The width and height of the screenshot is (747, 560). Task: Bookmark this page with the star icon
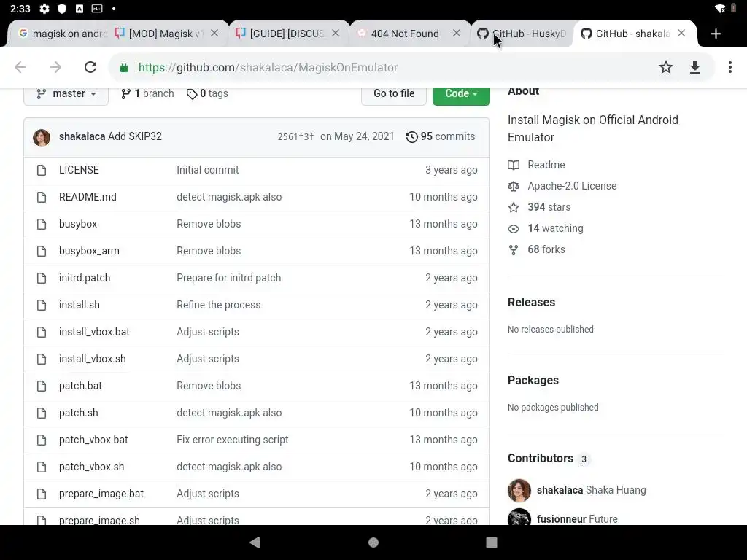pos(665,67)
